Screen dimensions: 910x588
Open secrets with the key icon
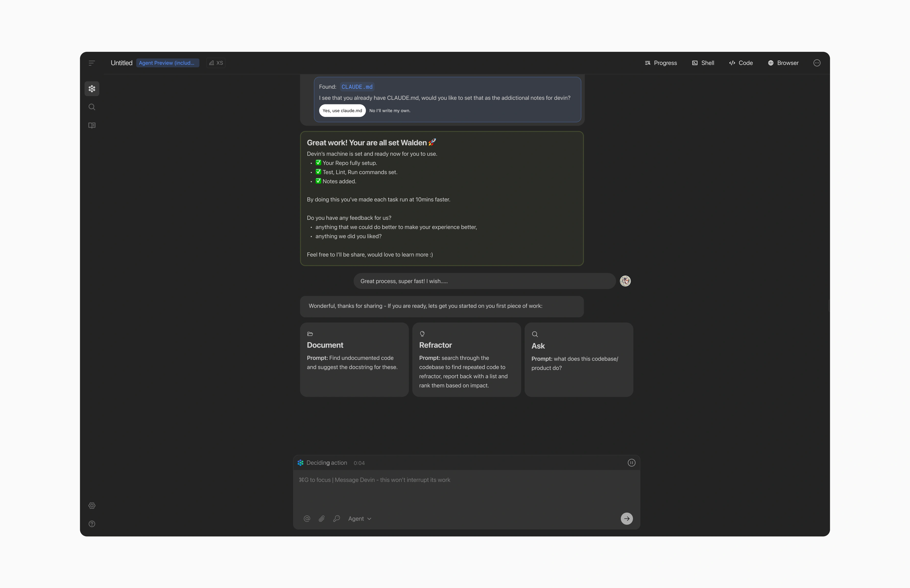pos(337,519)
